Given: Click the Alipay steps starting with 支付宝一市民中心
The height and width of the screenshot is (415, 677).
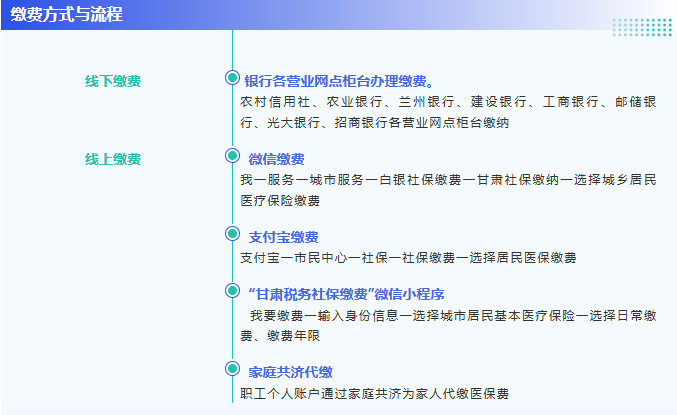Looking at the screenshot, I should [408, 258].
